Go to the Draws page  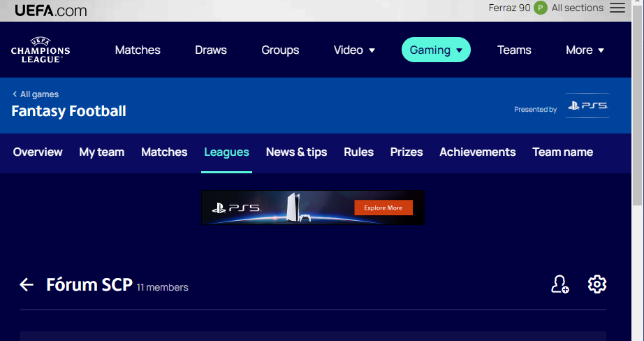[x=211, y=50]
